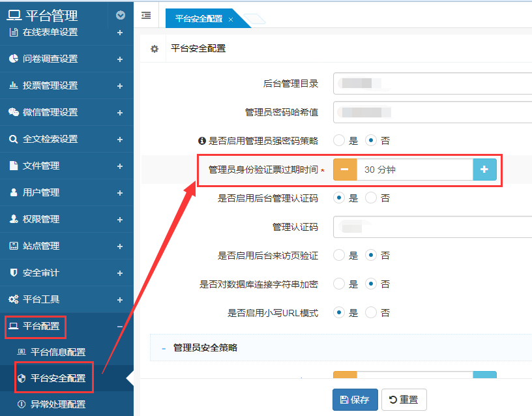The height and width of the screenshot is (416, 532).
Task: Increase expiration time with the plus button
Action: pyautogui.click(x=484, y=170)
